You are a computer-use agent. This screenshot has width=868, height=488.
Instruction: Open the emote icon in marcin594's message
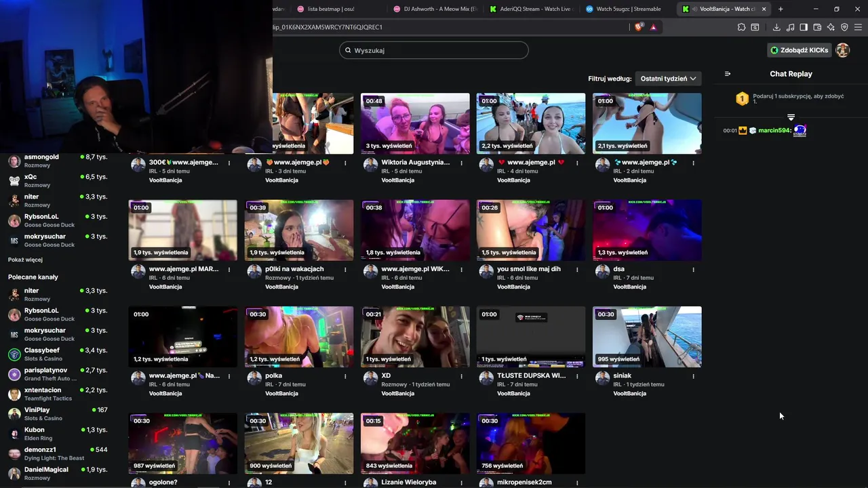800,131
